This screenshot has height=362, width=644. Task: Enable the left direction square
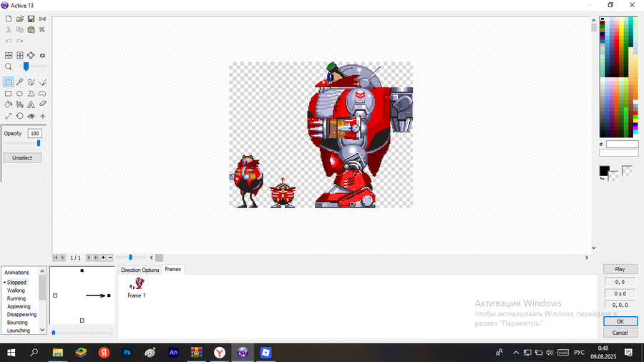(x=55, y=295)
